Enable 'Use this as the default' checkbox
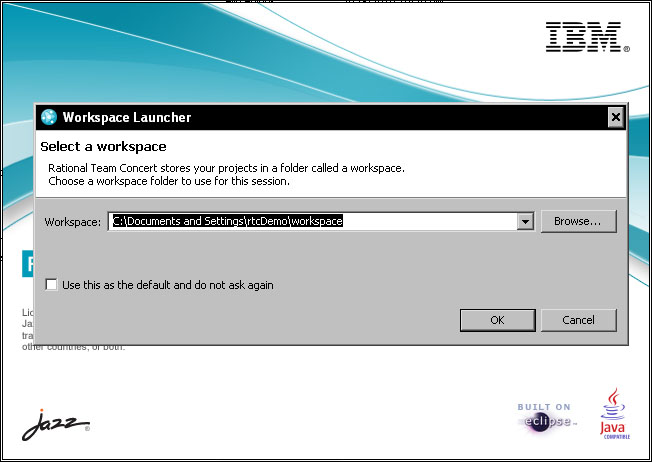The height and width of the screenshot is (462, 652). 52,285
